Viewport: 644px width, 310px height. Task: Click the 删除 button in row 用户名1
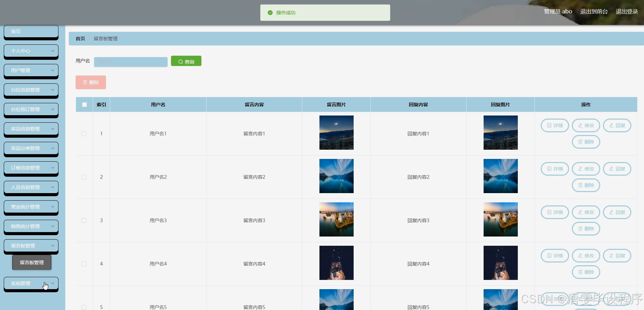click(586, 142)
